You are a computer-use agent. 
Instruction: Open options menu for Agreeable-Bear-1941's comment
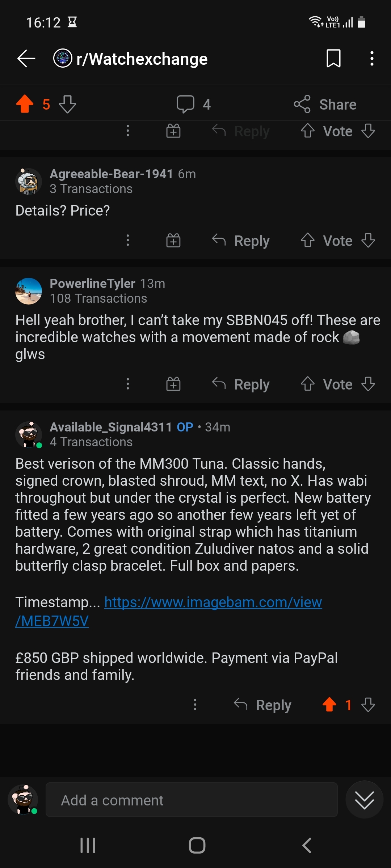[x=127, y=241]
